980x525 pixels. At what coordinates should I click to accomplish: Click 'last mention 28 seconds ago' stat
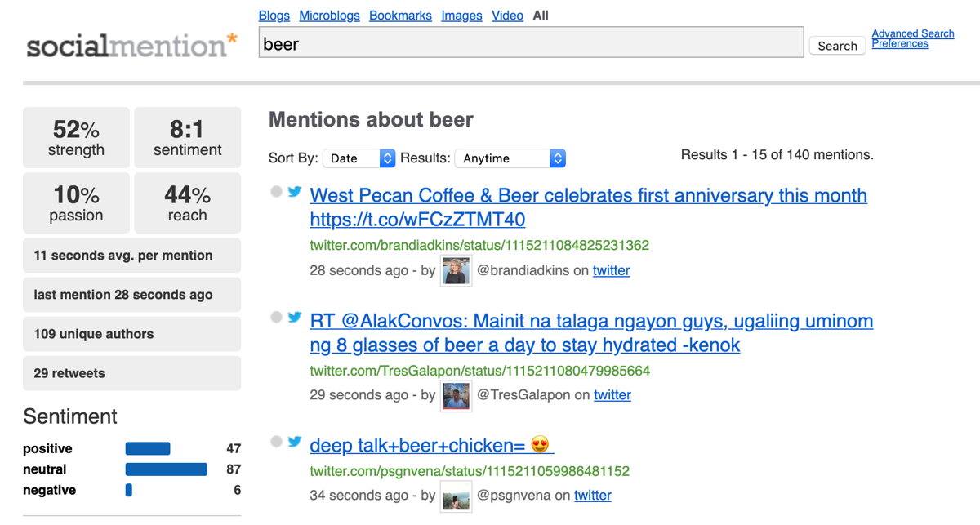pyautogui.click(x=132, y=295)
